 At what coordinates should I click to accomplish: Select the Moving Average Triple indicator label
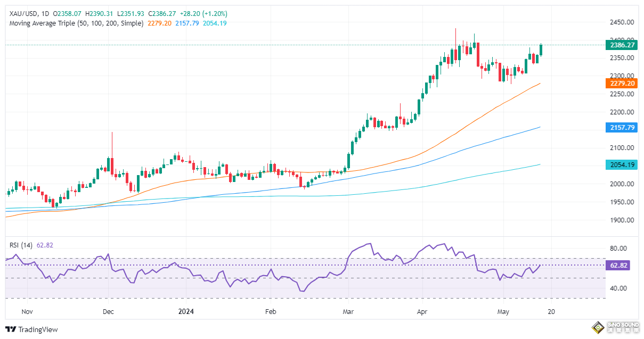coord(76,23)
